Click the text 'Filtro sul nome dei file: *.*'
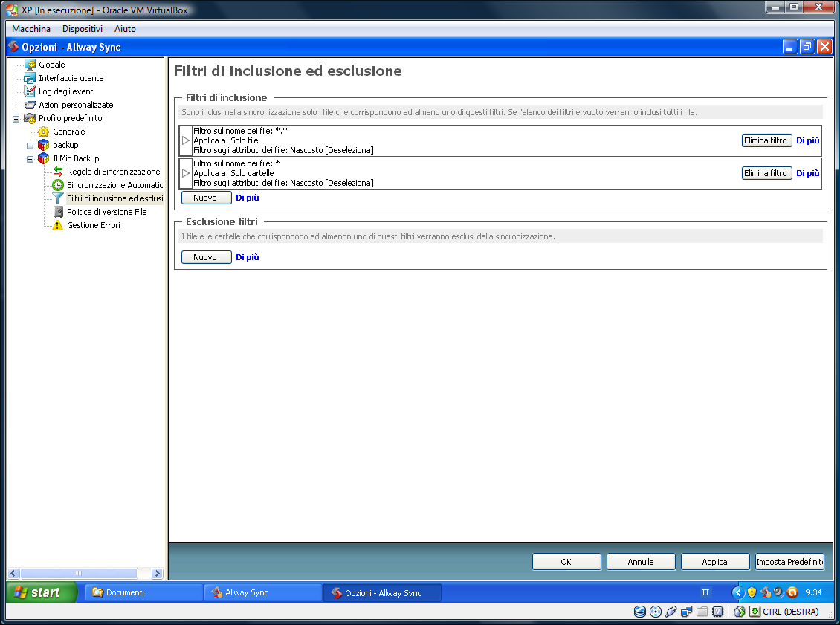The image size is (840, 625). coord(241,131)
